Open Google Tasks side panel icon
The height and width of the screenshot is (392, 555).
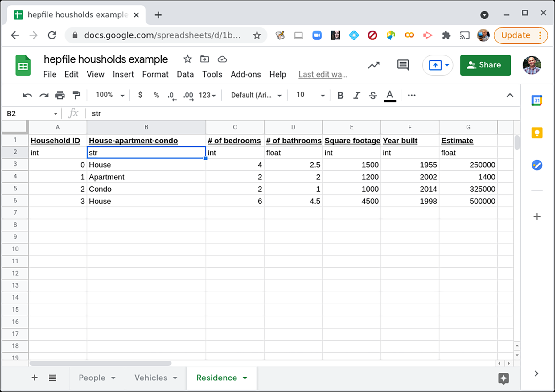click(537, 165)
